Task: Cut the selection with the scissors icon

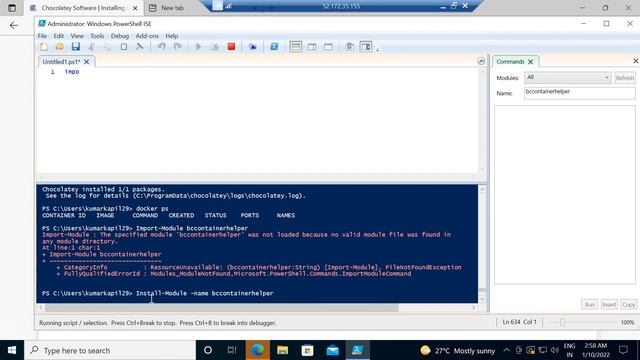Action: 91,47
